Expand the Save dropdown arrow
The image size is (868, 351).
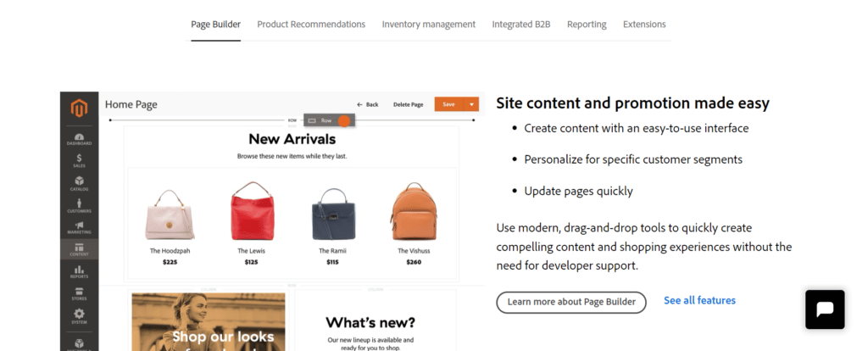click(471, 104)
